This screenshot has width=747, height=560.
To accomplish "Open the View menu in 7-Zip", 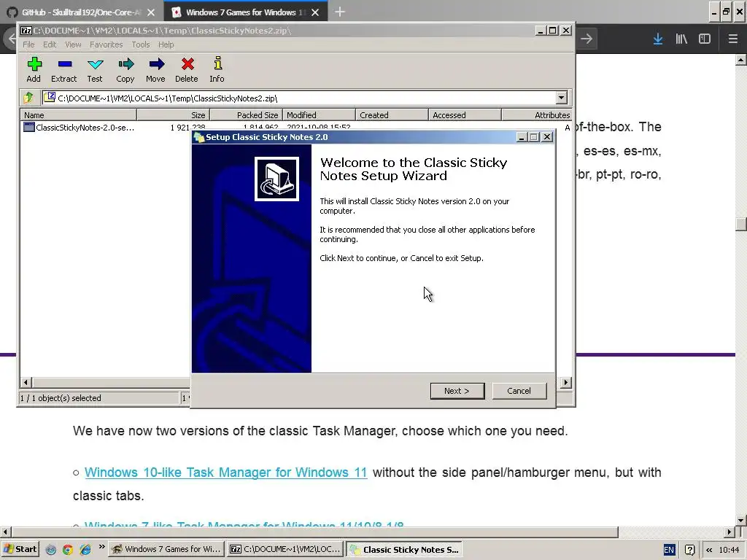I will point(73,44).
